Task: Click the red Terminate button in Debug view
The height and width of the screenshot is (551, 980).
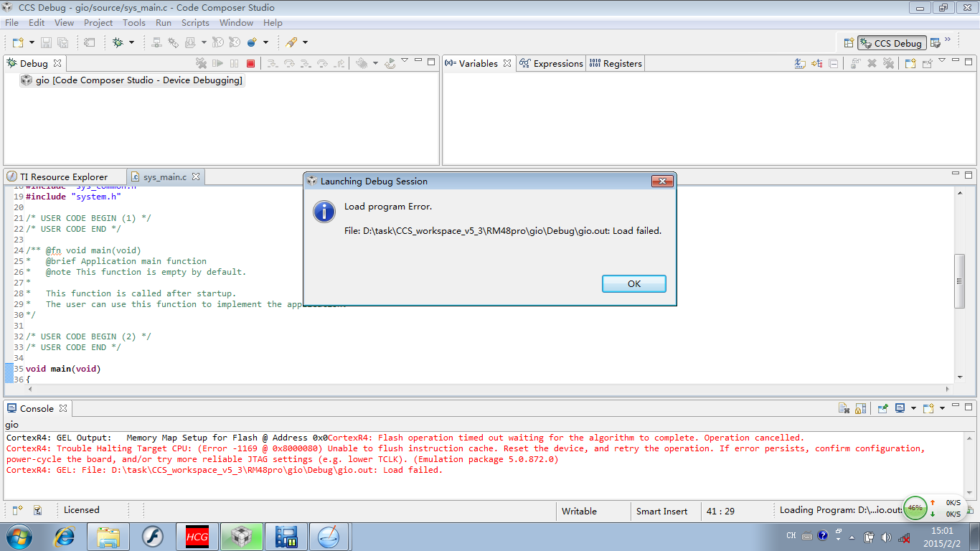Action: click(250, 63)
